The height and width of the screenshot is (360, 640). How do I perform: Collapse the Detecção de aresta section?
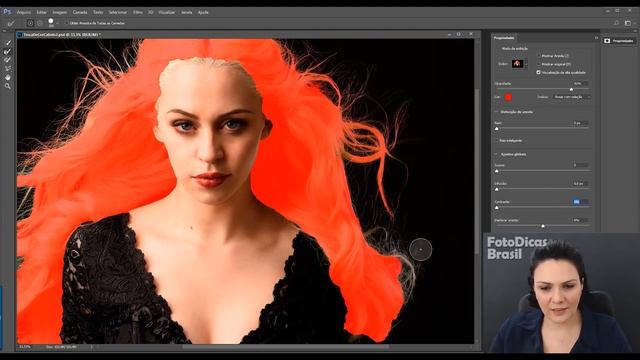point(496,111)
